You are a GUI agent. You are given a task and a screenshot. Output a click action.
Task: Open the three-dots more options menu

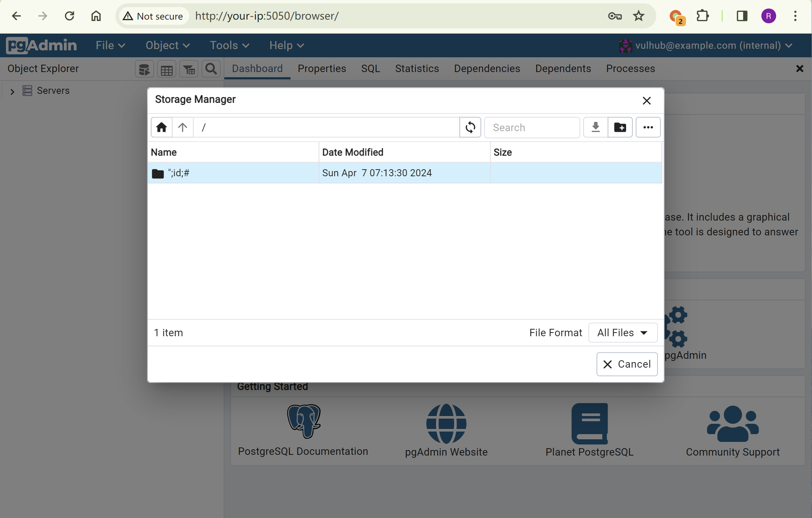(x=648, y=127)
